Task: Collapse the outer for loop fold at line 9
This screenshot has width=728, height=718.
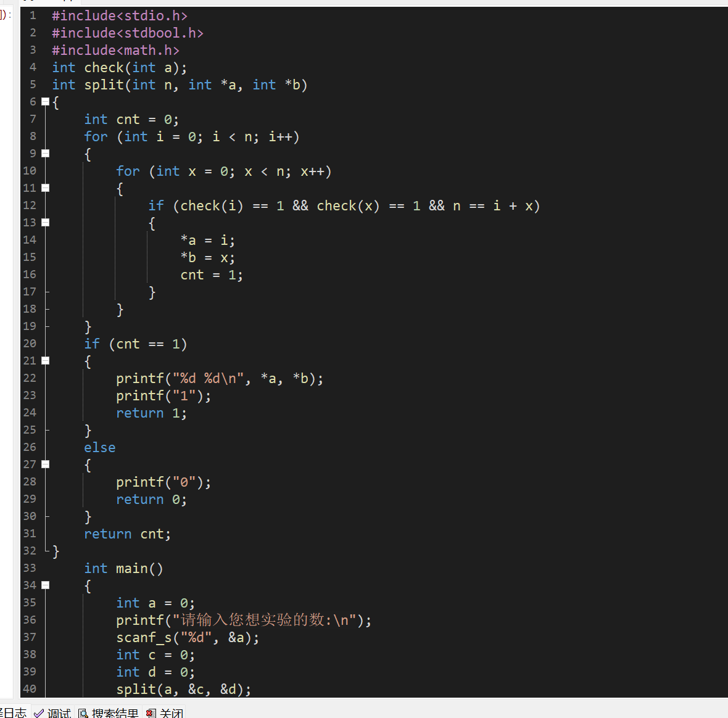Action: 45,154
